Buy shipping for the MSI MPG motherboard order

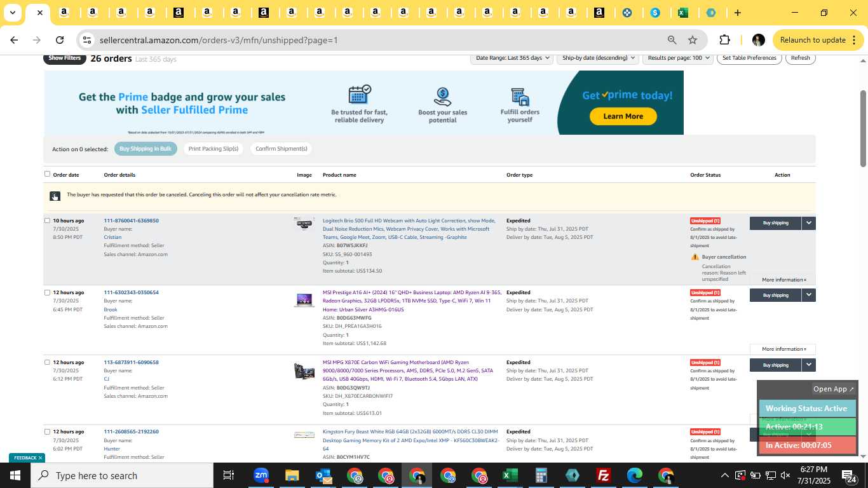775,365
